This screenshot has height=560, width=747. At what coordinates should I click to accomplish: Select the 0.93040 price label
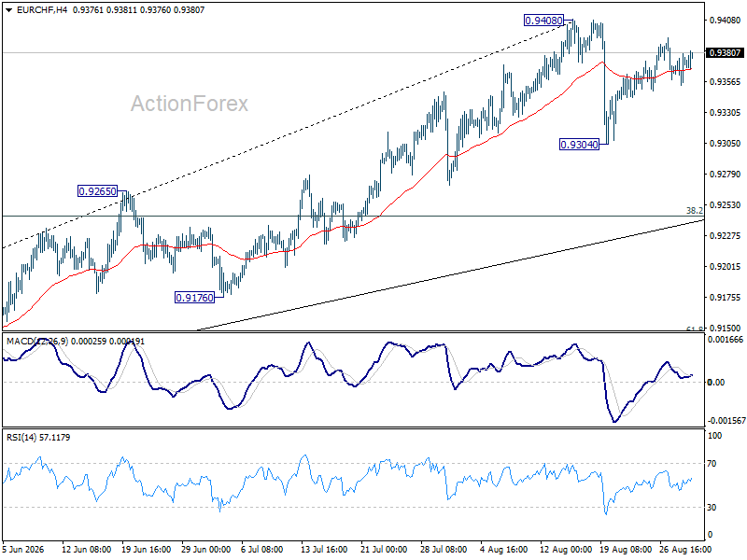coord(579,145)
